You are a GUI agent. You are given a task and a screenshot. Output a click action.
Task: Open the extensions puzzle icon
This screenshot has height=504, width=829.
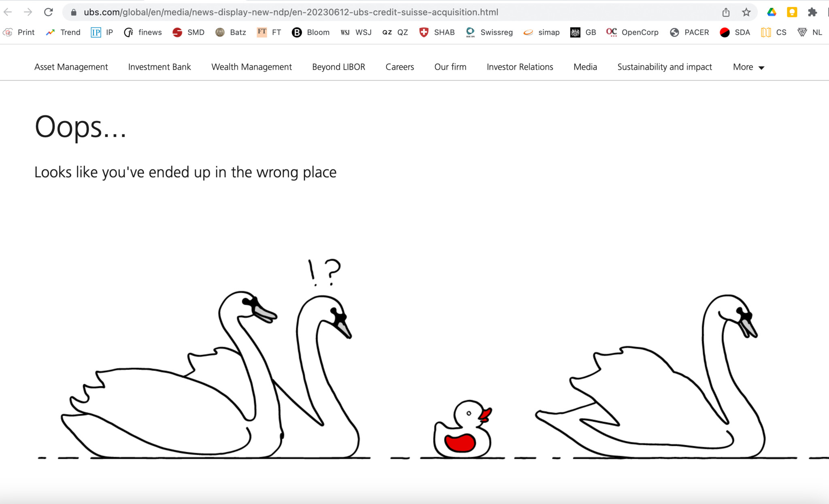coord(812,12)
